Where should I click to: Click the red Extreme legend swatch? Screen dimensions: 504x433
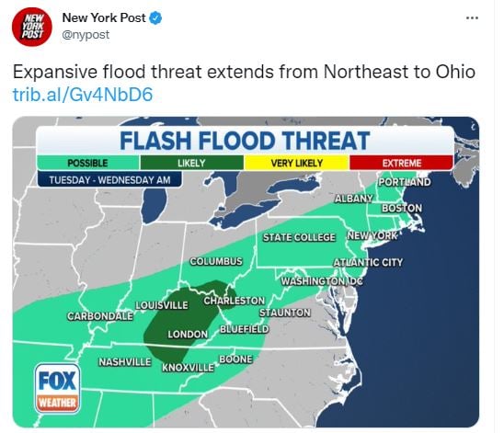[401, 163]
